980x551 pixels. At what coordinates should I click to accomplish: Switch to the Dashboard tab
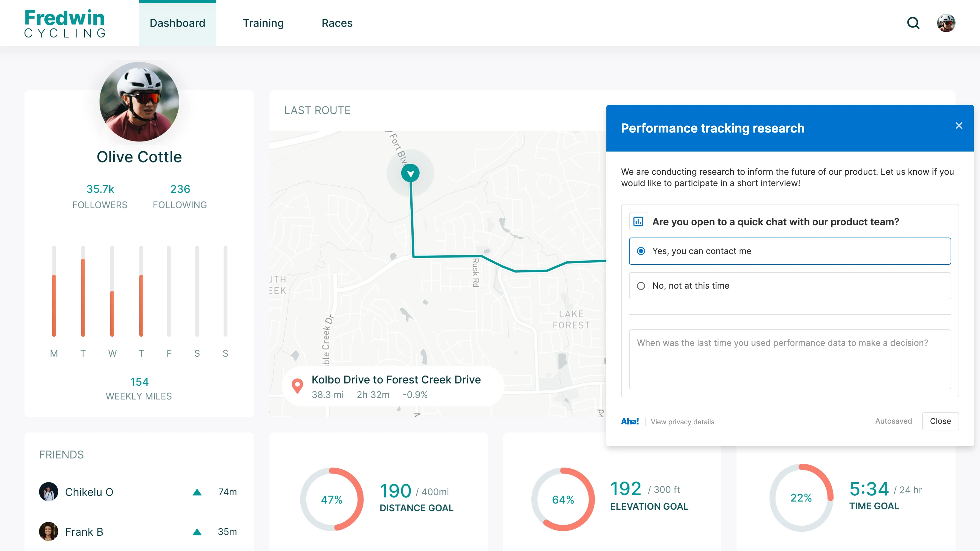tap(177, 23)
